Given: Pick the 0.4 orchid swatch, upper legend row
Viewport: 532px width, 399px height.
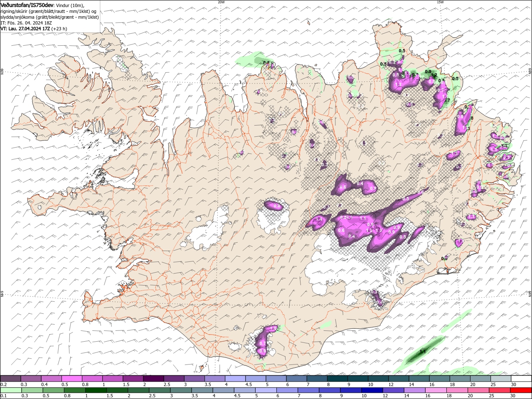Looking at the screenshot, I should (52, 379).
